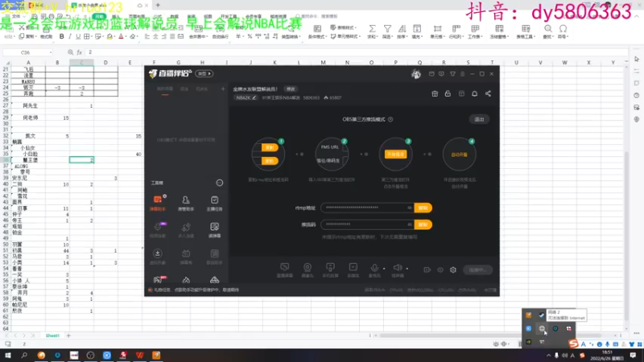The height and width of the screenshot is (362, 644).
Task: Add a new sheet with the plus button
Action: [x=68, y=335]
